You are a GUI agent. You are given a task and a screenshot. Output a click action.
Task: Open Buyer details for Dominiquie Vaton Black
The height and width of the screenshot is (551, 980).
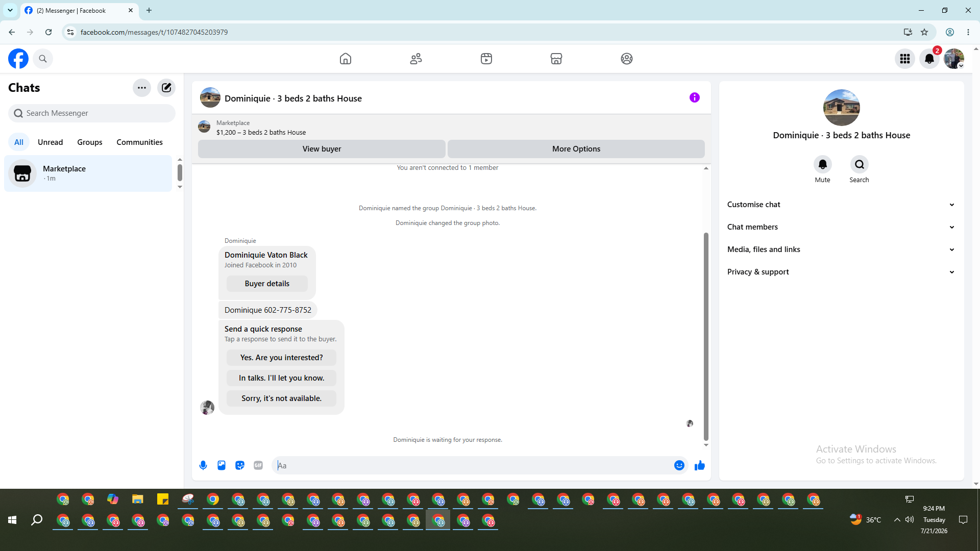tap(267, 284)
